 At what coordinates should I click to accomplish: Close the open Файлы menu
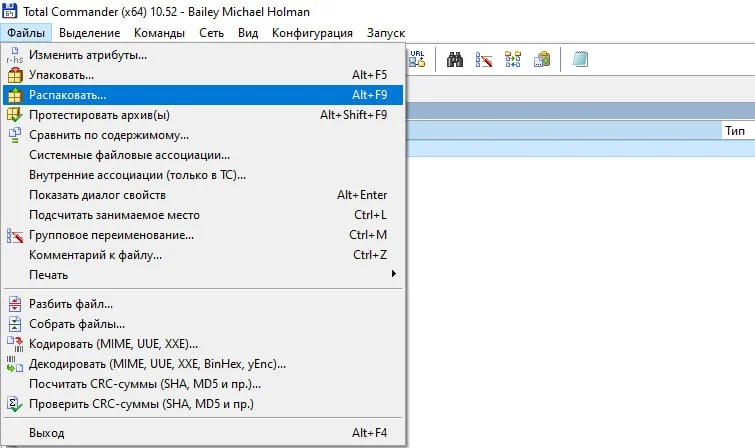(x=26, y=33)
